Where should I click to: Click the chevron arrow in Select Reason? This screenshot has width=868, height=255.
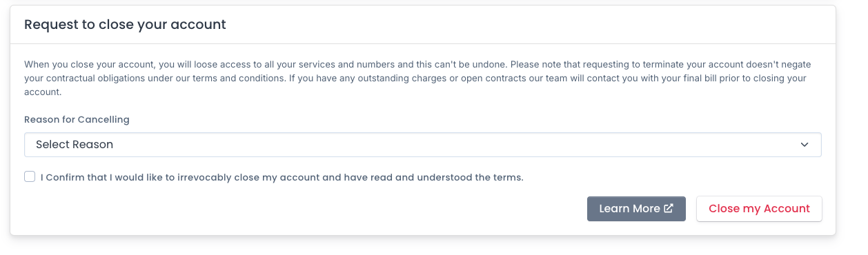pos(804,145)
